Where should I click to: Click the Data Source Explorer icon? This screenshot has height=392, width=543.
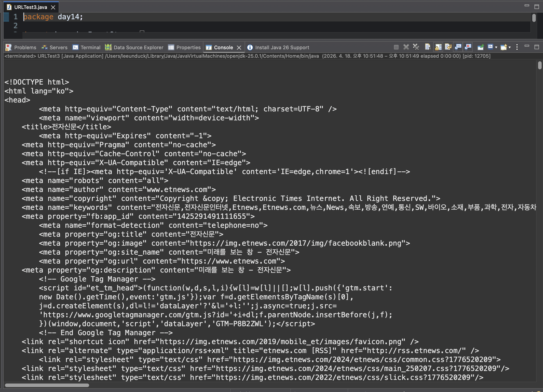[108, 47]
